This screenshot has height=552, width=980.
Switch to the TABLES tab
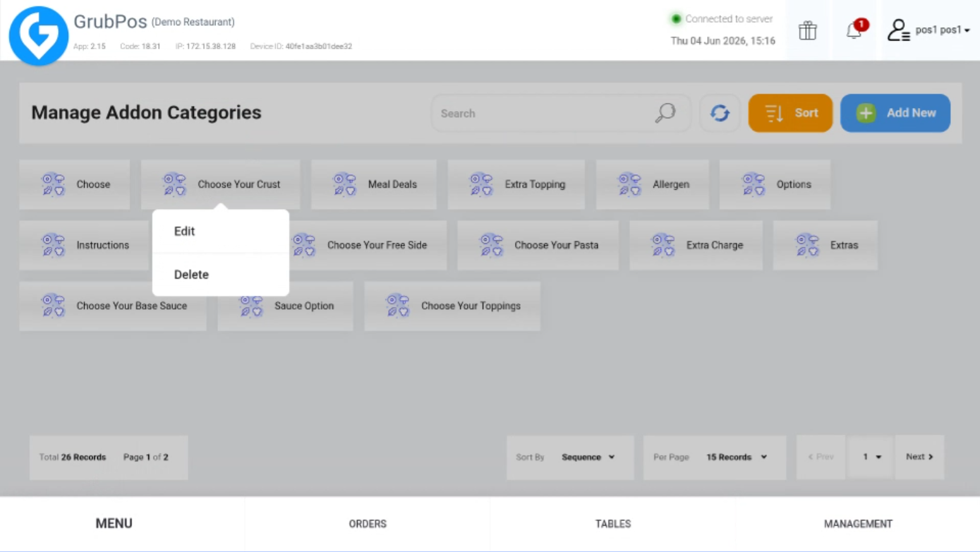pyautogui.click(x=613, y=524)
